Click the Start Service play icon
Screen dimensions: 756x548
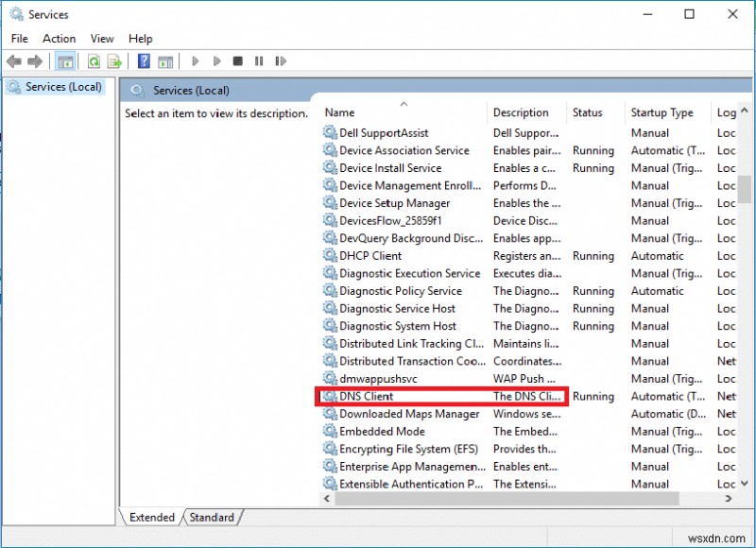(x=195, y=60)
